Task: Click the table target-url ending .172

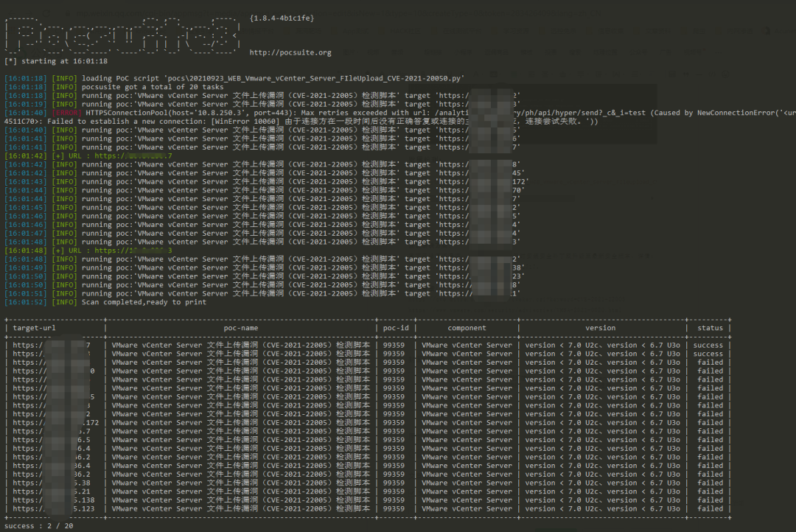Action: 56,423
